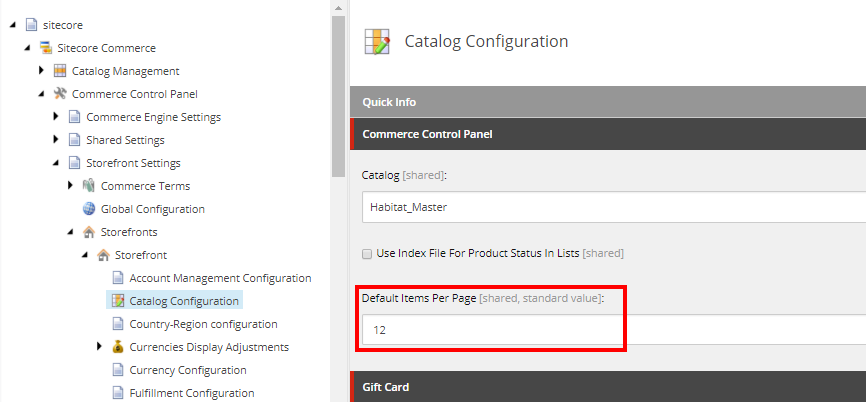Screen dimensions: 866x402
Task: Expand the Commerce Terms node
Action: 70,186
